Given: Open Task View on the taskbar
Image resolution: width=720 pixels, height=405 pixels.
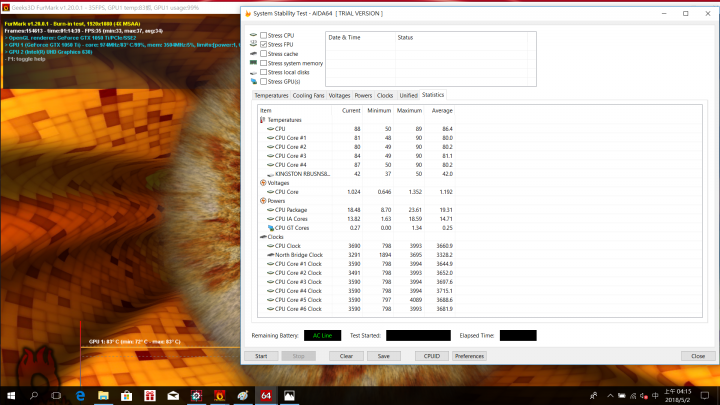Looking at the screenshot, I should (56, 395).
